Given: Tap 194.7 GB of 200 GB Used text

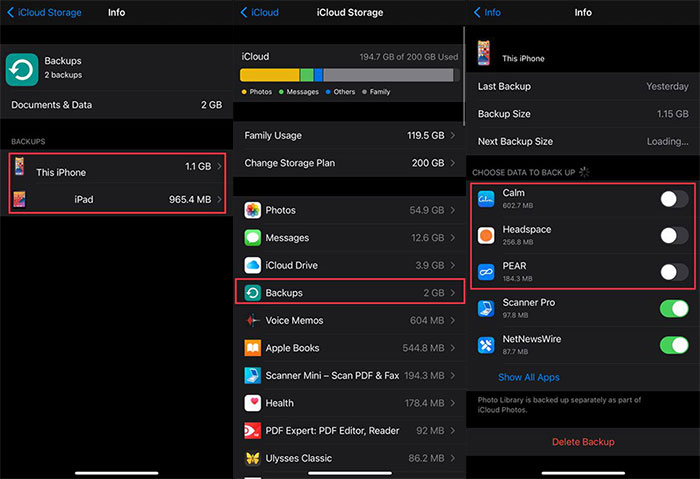Looking at the screenshot, I should point(408,57).
